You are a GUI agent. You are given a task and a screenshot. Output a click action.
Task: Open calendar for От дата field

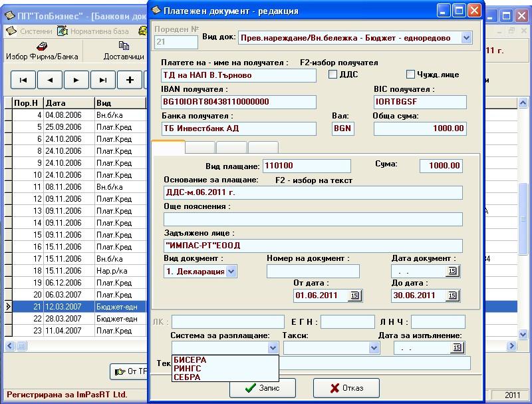click(355, 296)
